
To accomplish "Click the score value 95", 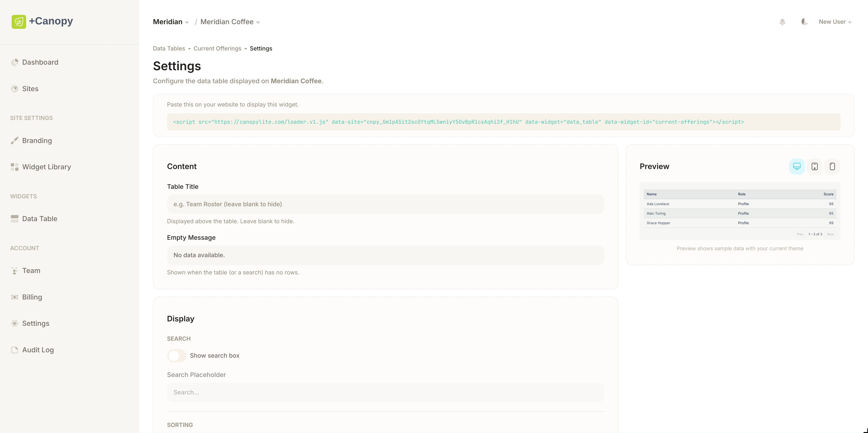I will pos(831,213).
